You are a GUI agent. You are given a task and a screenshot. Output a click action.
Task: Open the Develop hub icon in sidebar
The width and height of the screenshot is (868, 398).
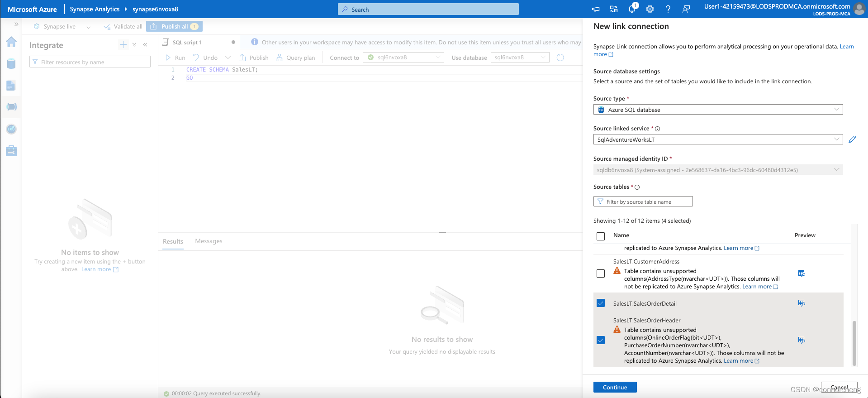(11, 86)
